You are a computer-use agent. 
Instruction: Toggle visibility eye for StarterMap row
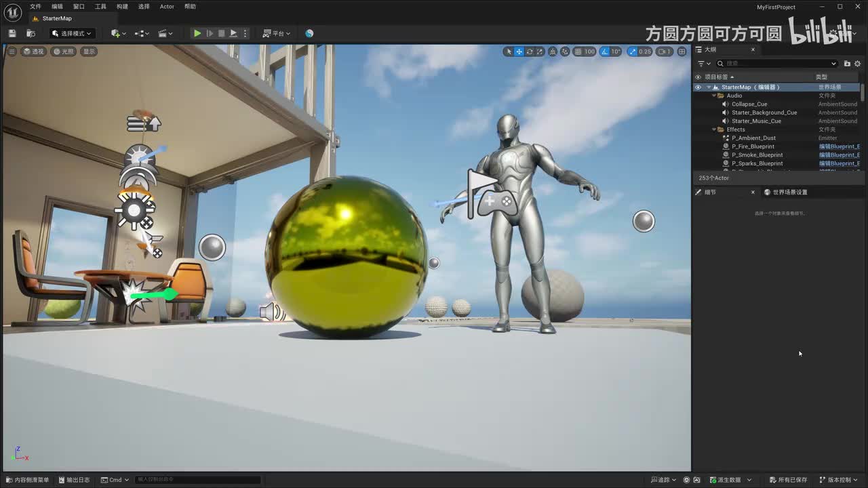point(698,87)
